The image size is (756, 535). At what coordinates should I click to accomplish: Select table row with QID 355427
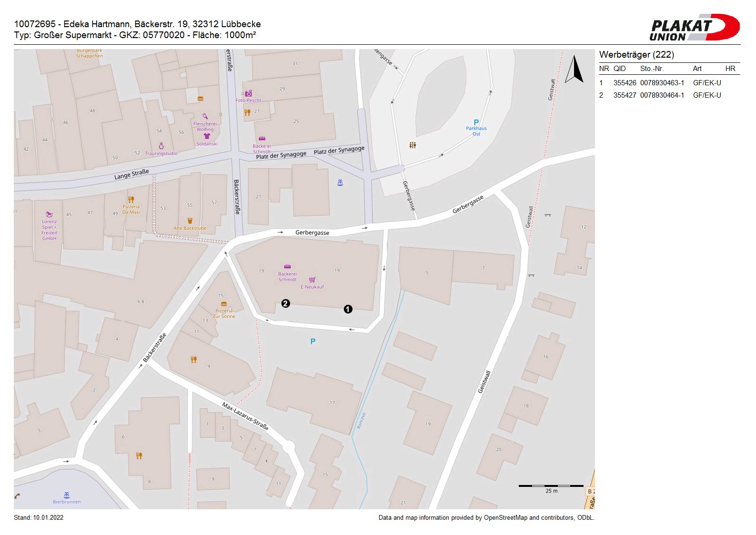click(669, 95)
